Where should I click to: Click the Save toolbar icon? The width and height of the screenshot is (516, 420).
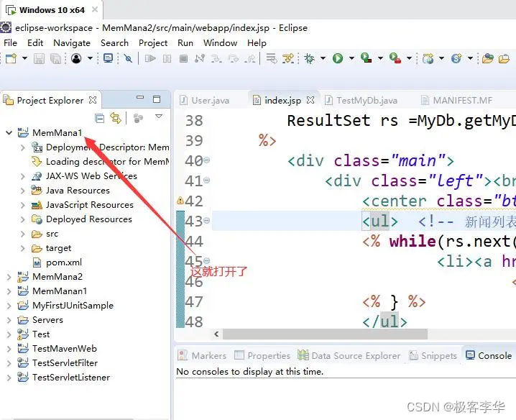click(39, 59)
